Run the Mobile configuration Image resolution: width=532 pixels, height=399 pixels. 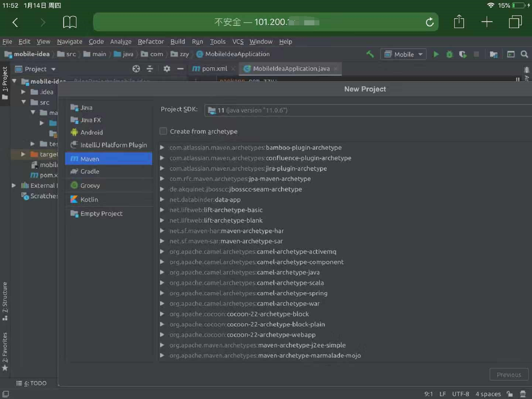(436, 54)
